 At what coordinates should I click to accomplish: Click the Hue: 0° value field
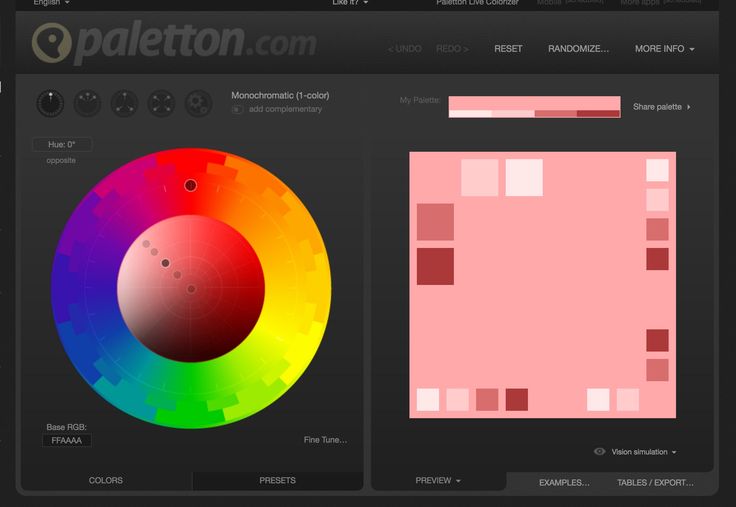pyautogui.click(x=62, y=145)
